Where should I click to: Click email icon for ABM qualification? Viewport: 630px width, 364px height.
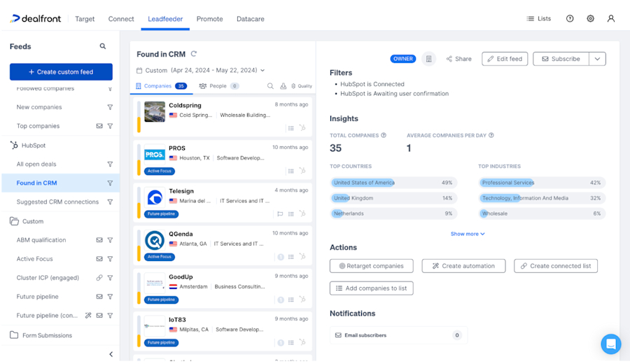point(99,240)
